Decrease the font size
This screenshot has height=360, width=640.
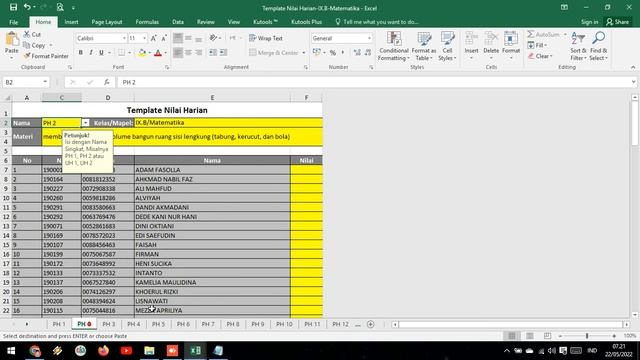click(164, 38)
